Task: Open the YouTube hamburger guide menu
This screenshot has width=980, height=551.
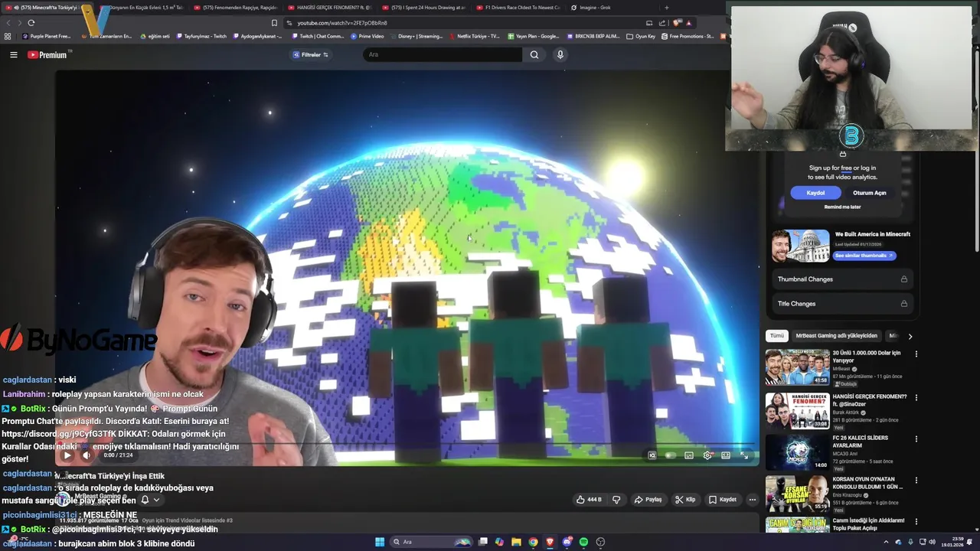Action: (13, 54)
